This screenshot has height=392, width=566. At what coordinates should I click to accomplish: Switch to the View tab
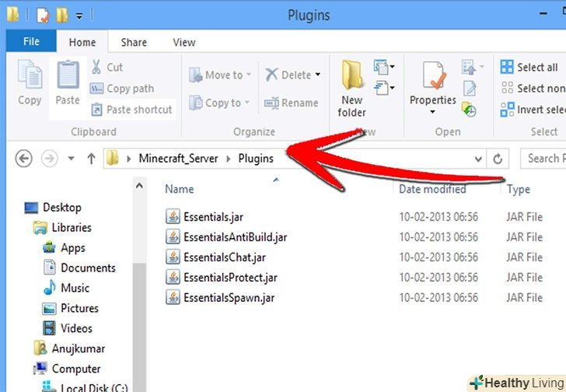coord(184,42)
